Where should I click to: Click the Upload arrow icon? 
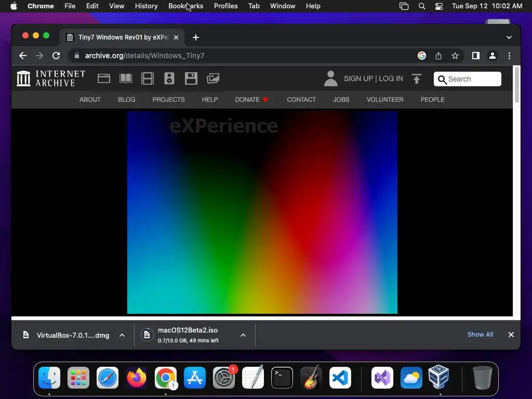click(417, 79)
